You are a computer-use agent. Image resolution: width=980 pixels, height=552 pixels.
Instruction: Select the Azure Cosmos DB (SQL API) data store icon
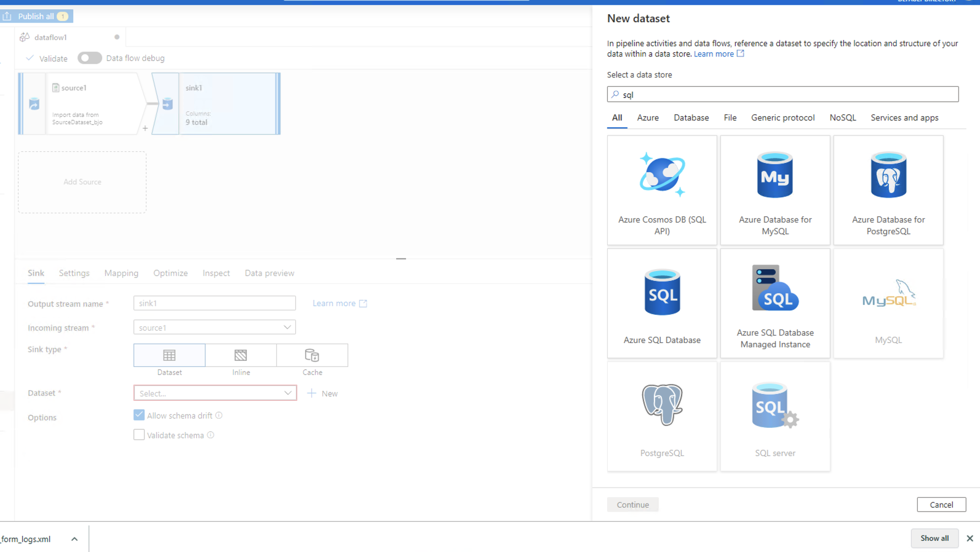point(662,175)
